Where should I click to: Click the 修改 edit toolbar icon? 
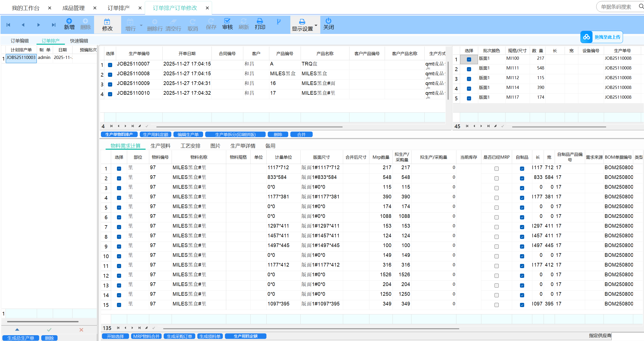(107, 22)
